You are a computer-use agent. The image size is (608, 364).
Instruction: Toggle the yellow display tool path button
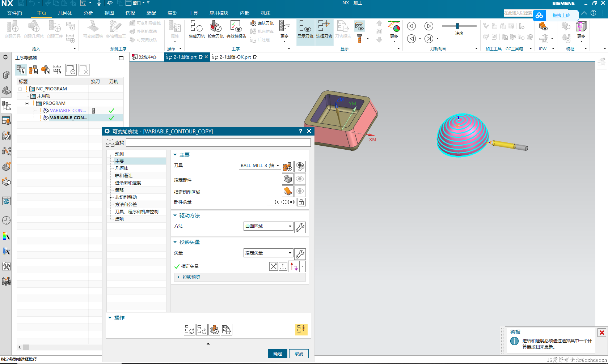pos(301,329)
